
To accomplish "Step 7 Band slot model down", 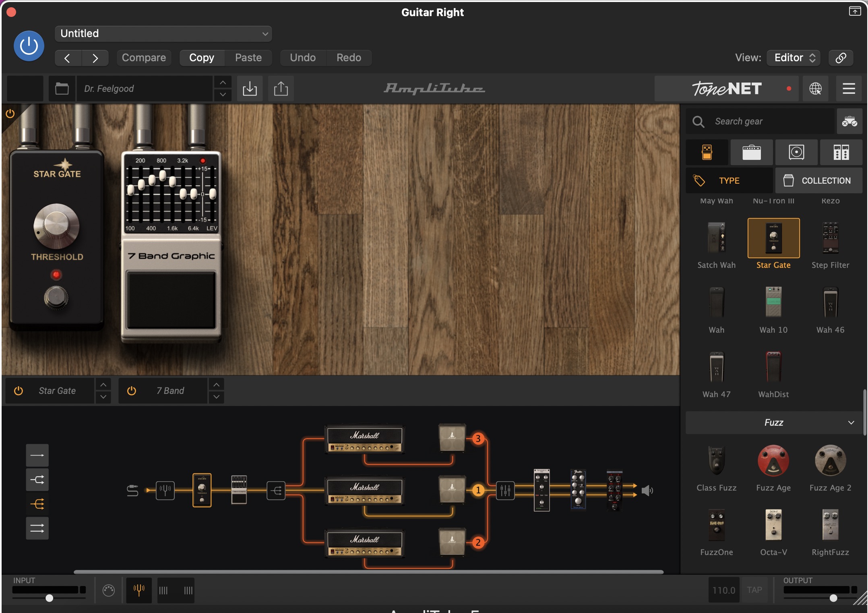I will [x=217, y=397].
